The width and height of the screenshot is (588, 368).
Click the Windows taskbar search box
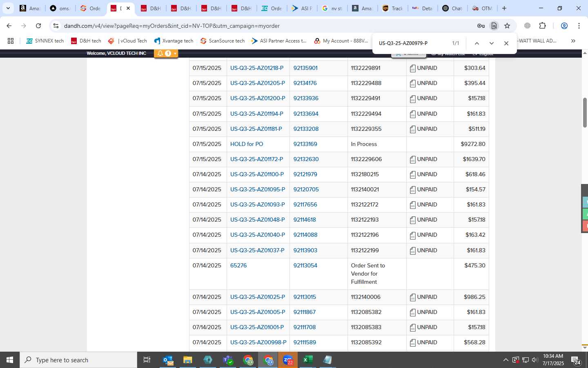point(78,360)
